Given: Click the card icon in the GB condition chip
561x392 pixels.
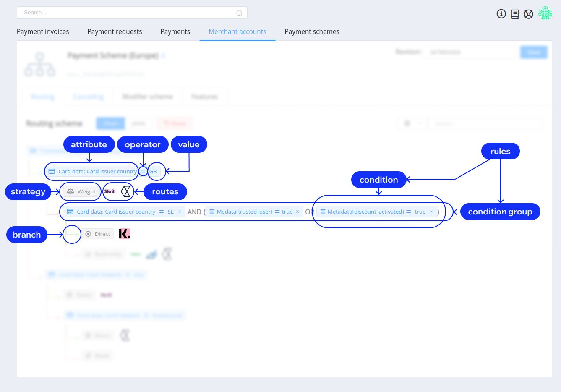Looking at the screenshot, I should pos(51,171).
